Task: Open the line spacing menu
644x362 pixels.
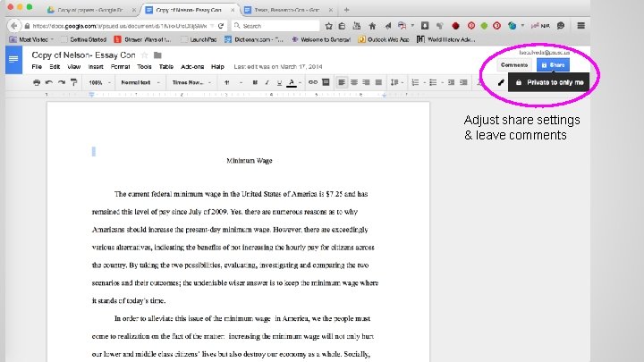Action: (x=396, y=82)
